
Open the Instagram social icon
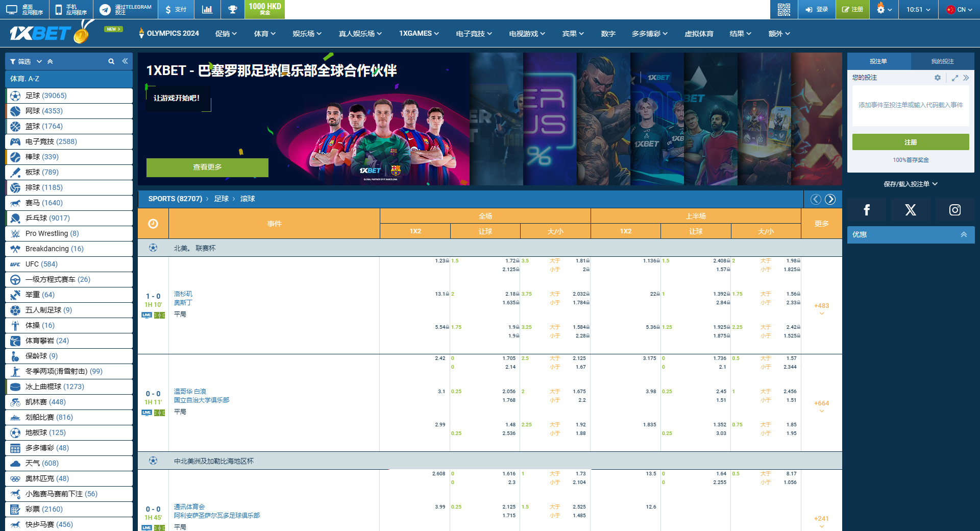[955, 210]
